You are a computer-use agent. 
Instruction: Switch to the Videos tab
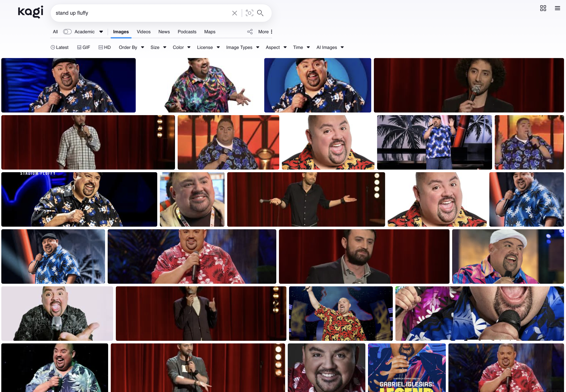144,32
